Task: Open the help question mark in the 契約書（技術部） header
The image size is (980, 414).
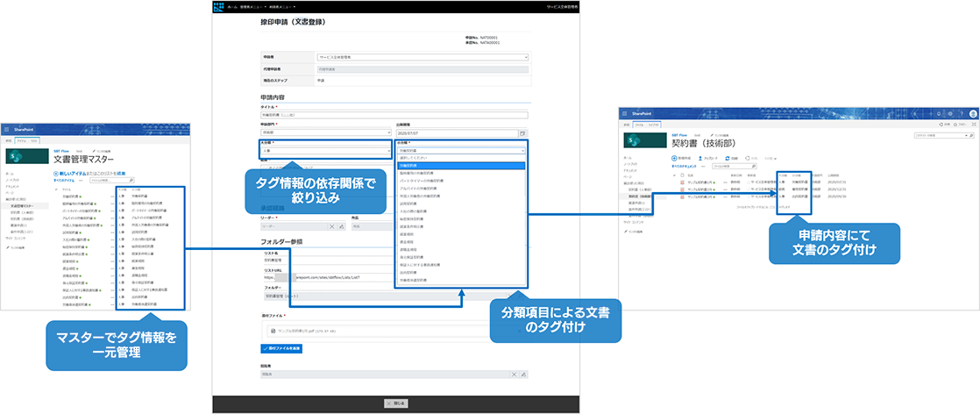Action: (962, 114)
